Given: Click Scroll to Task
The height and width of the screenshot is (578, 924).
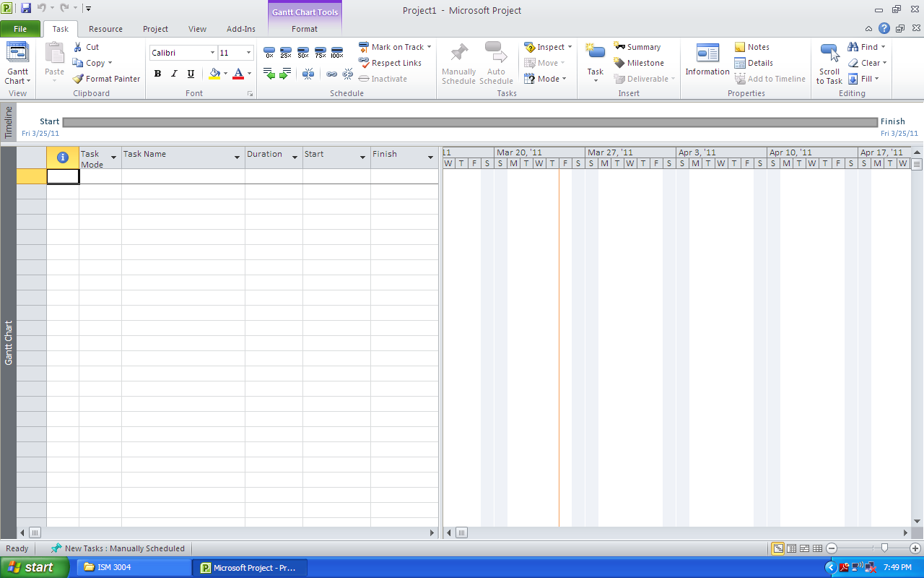Looking at the screenshot, I should point(829,64).
